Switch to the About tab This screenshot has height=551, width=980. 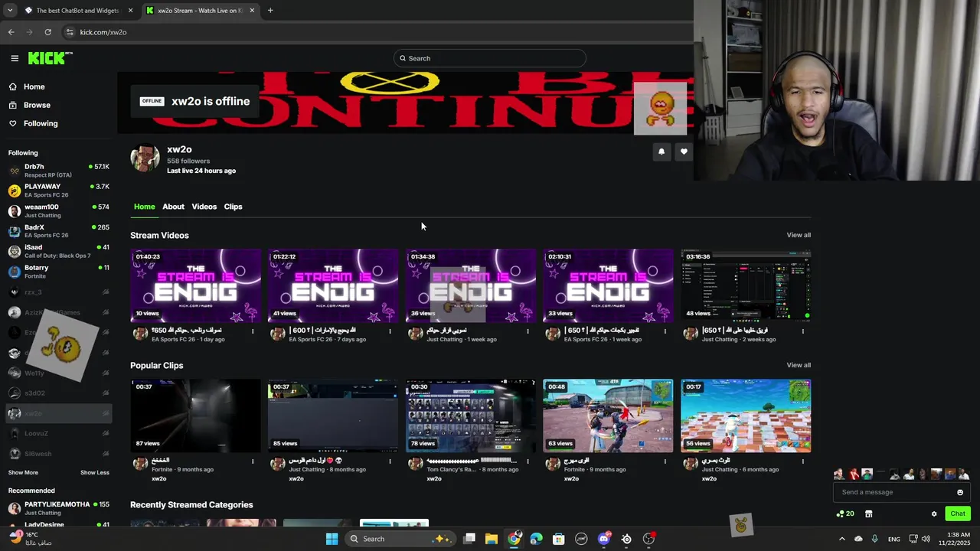pyautogui.click(x=173, y=207)
